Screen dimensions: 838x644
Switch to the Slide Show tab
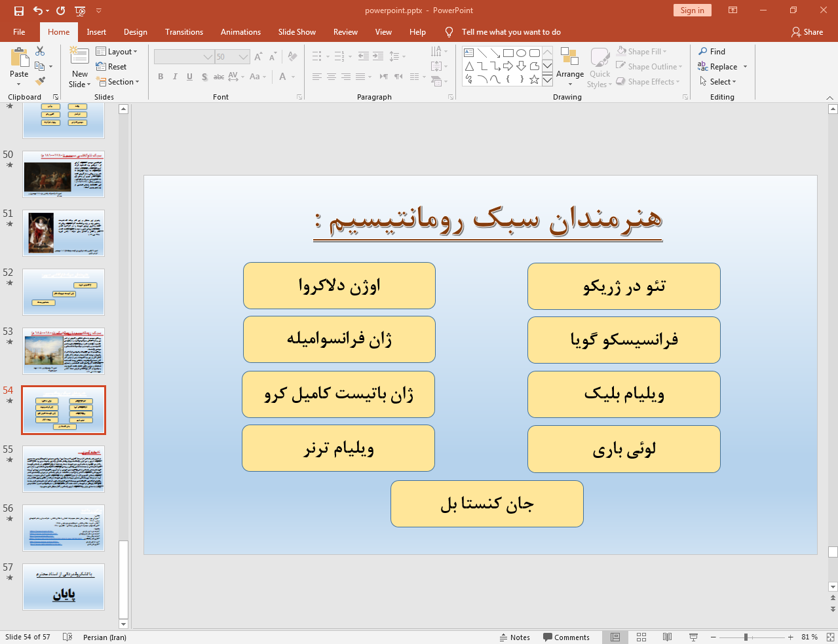click(297, 32)
